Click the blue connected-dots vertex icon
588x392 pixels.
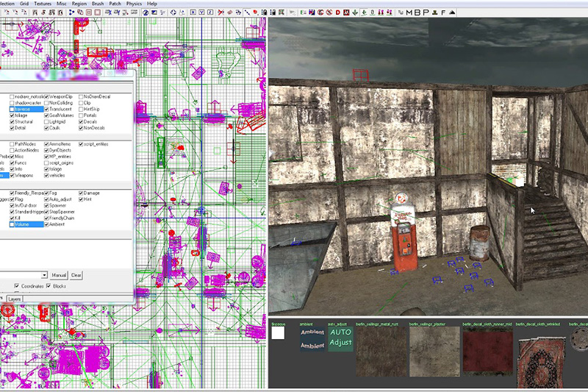click(x=71, y=13)
